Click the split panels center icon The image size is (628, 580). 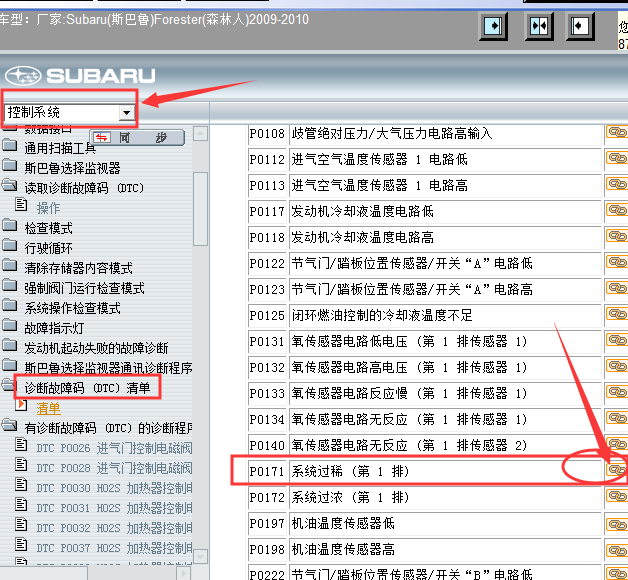tap(539, 26)
